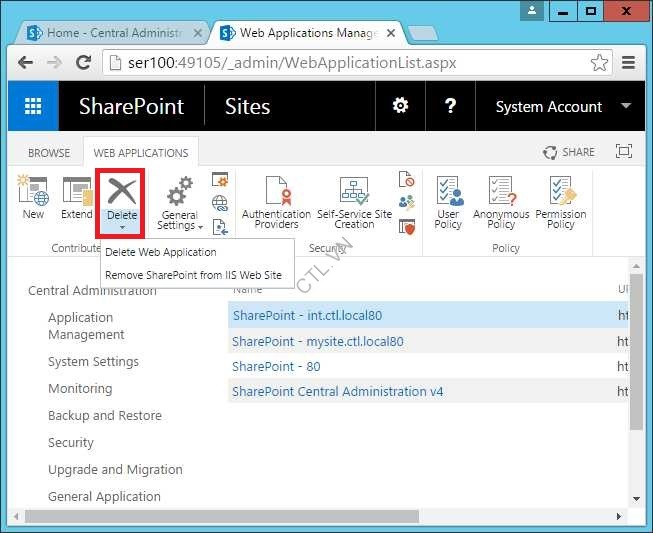Click the horizontal scrollbar right arrow

tap(619, 516)
